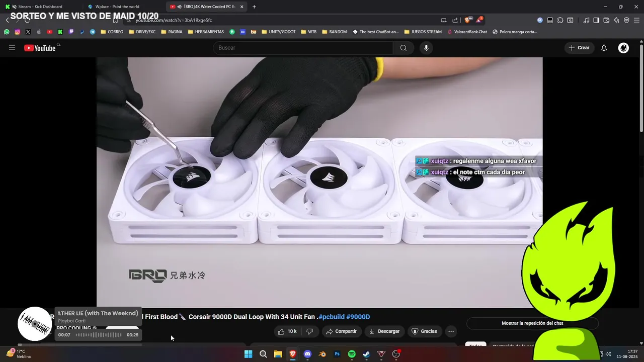Screen dimensions: 644x362
Task: Open the X (Twitter) bookmark icon
Action: coord(28,32)
